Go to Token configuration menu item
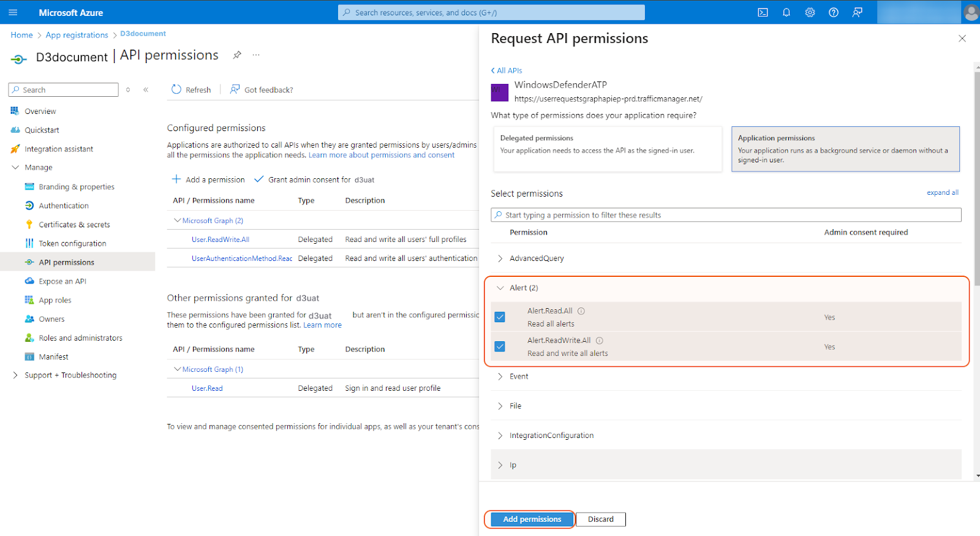Image resolution: width=980 pixels, height=536 pixels. 72,244
